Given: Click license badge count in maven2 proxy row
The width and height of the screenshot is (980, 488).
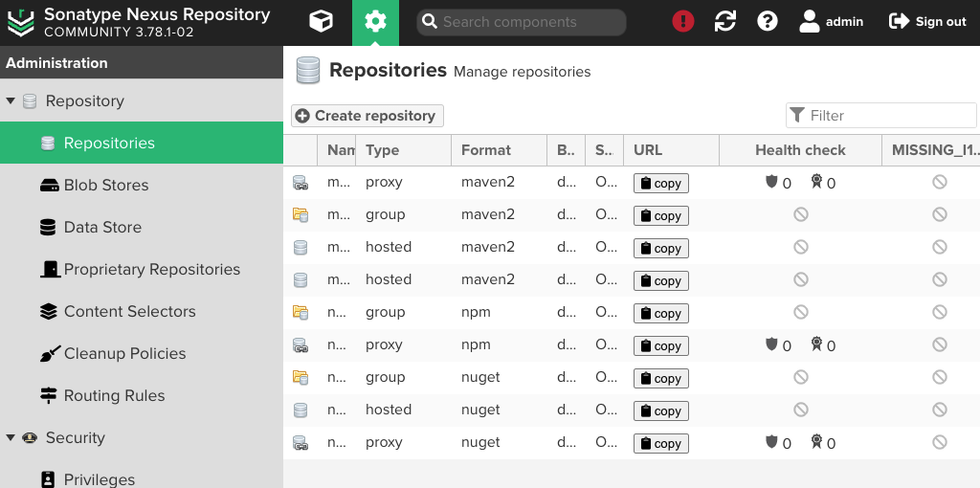Looking at the screenshot, I should click(822, 183).
